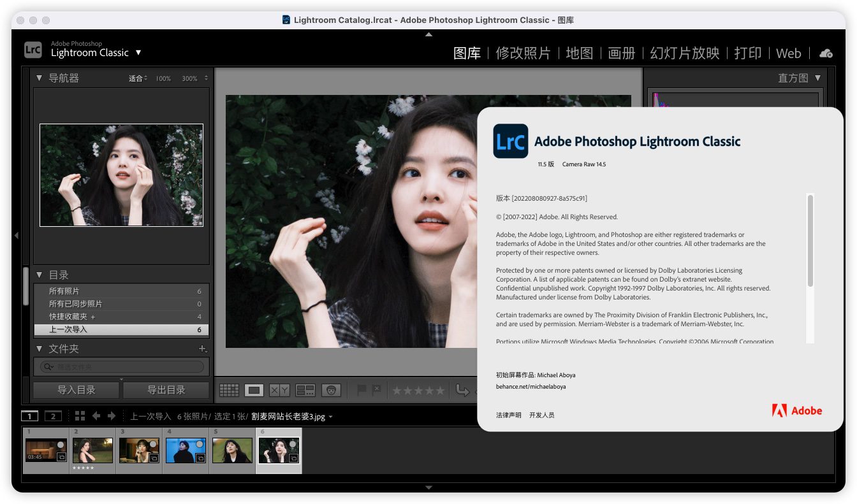Open the 地图 module
The width and height of the screenshot is (857, 504).
tap(580, 53)
